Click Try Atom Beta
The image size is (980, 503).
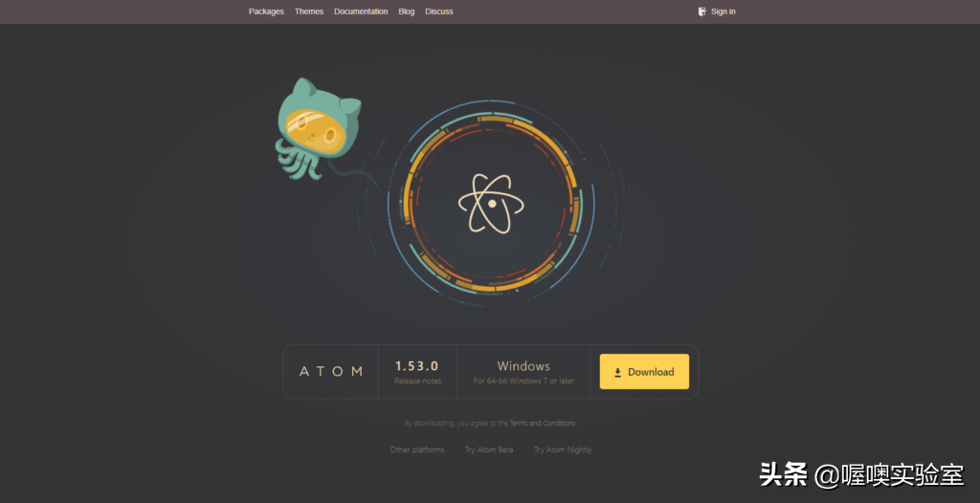coord(489,449)
